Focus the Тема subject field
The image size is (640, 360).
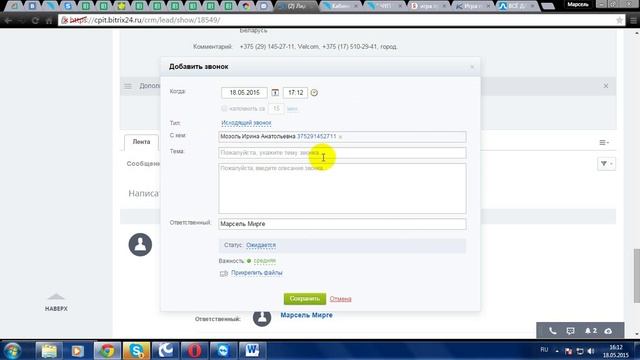coord(342,153)
